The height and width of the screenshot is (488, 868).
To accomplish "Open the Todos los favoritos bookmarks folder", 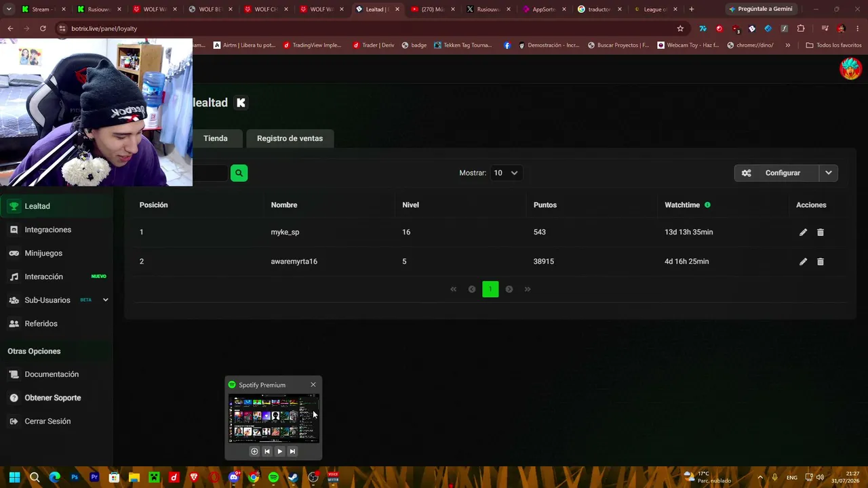I will pyautogui.click(x=833, y=45).
